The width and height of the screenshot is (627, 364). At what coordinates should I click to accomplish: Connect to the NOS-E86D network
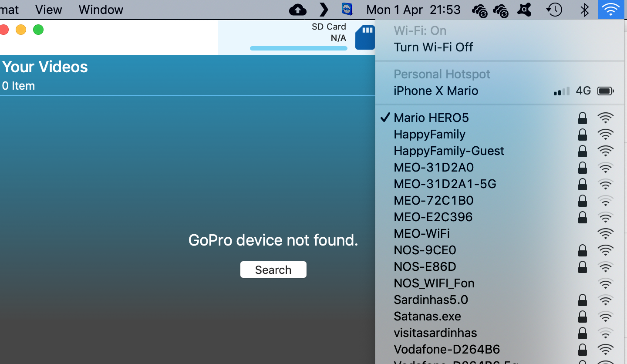(500, 266)
